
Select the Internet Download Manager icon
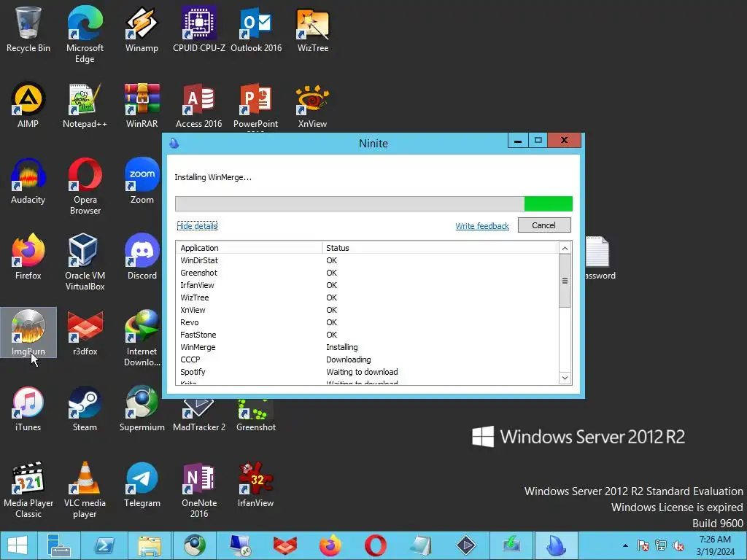tap(142, 338)
